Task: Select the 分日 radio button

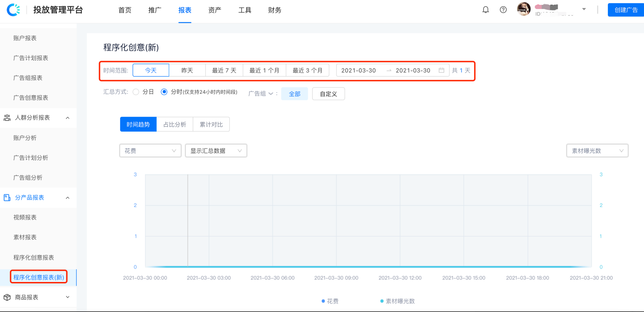Action: pyautogui.click(x=136, y=92)
